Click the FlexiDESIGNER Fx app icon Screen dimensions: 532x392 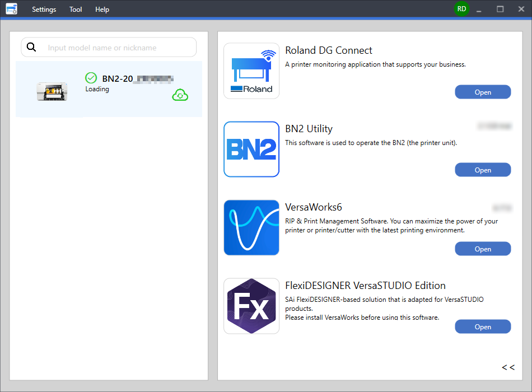coord(251,306)
